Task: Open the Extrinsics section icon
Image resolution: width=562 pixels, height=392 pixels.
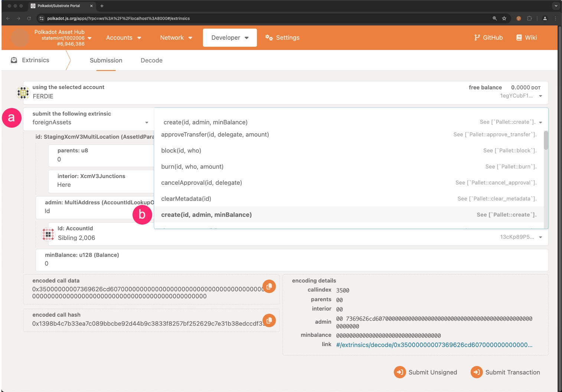Action: pos(14,60)
